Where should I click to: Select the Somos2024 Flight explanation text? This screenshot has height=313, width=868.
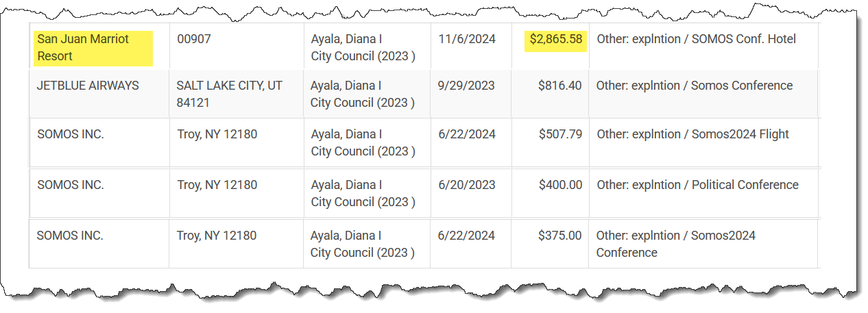coord(692,135)
